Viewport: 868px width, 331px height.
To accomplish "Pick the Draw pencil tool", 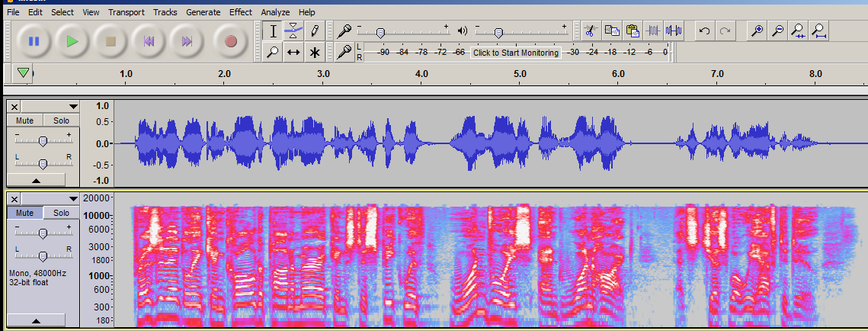I will [x=314, y=31].
